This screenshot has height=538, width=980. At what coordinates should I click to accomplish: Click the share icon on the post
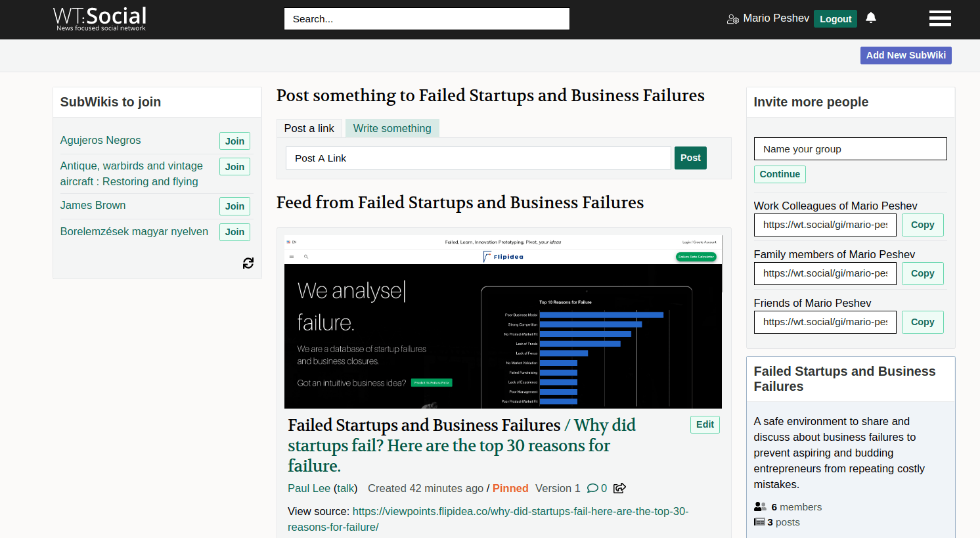tap(619, 488)
